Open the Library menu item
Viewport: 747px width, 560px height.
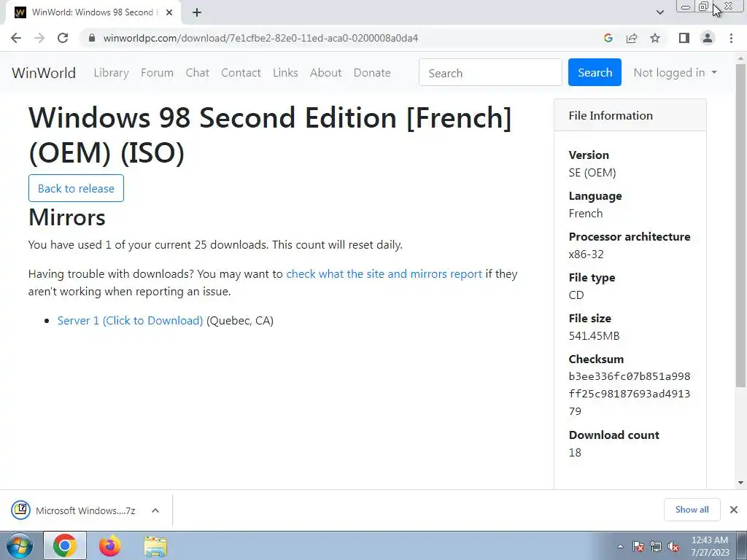click(111, 73)
